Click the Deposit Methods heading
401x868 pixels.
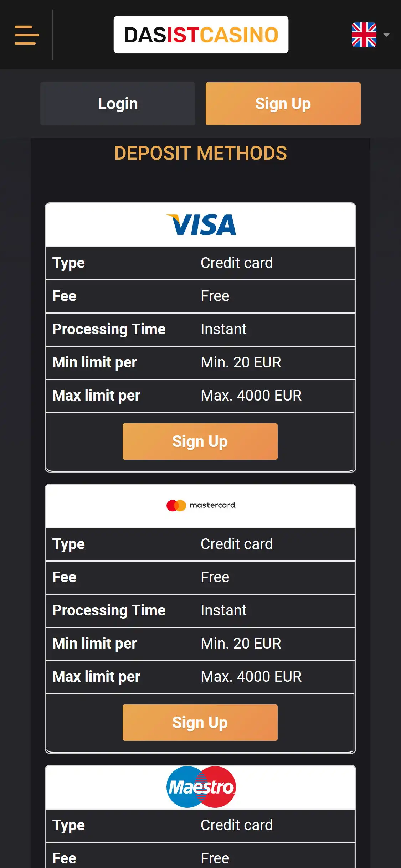(x=200, y=153)
